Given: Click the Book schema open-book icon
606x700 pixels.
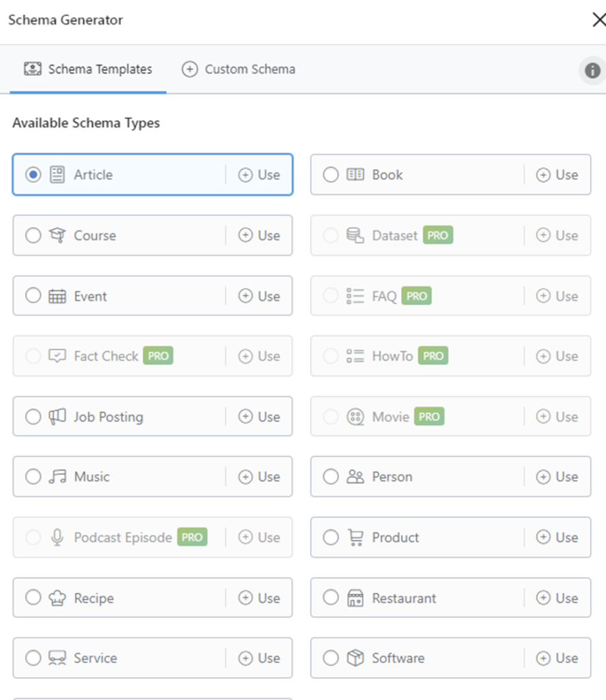Looking at the screenshot, I should click(355, 174).
